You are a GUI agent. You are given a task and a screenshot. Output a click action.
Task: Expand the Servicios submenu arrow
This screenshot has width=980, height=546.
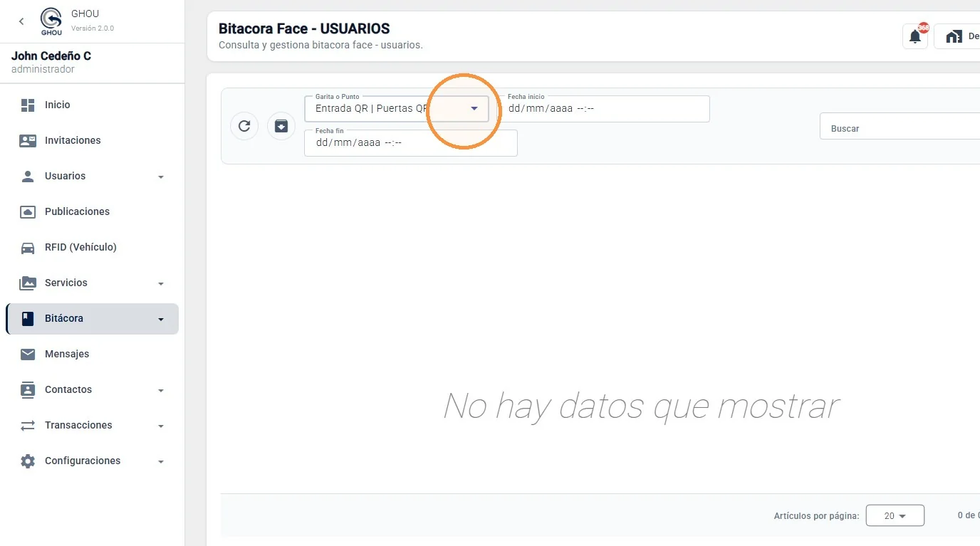tap(161, 283)
